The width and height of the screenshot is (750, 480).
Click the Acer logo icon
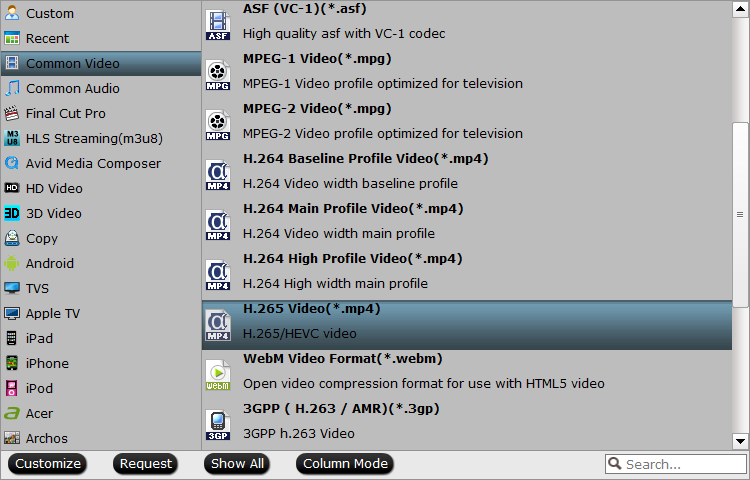[x=12, y=413]
